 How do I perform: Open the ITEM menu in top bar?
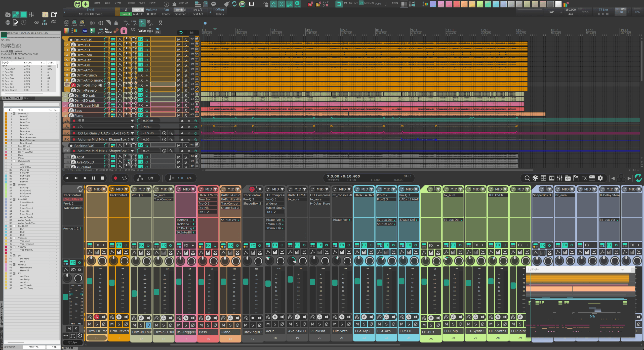[152, 3]
